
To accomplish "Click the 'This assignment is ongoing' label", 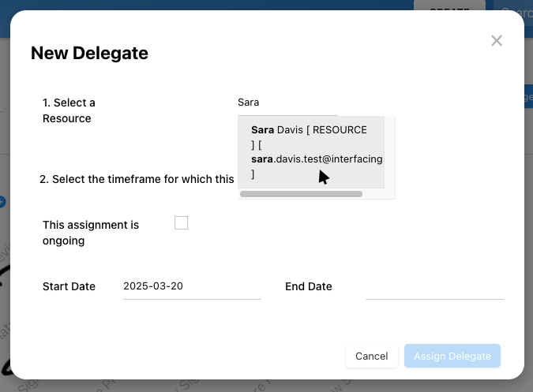I will (91, 233).
